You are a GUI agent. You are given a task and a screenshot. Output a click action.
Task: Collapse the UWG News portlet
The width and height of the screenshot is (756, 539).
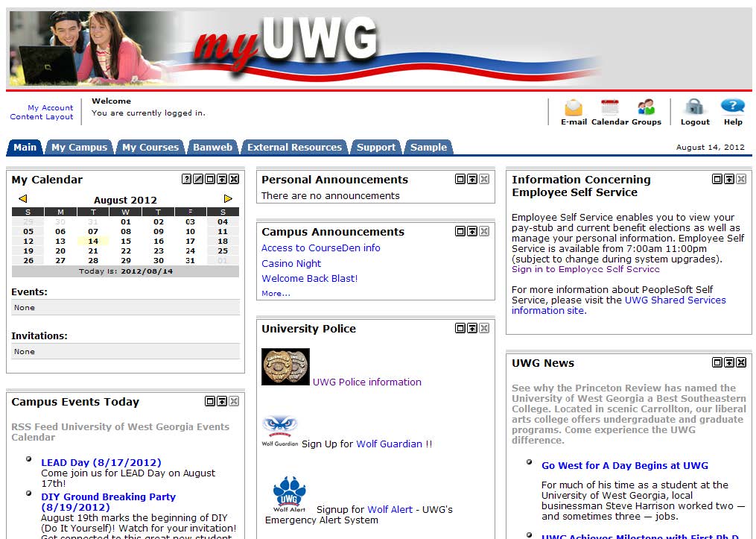(729, 362)
